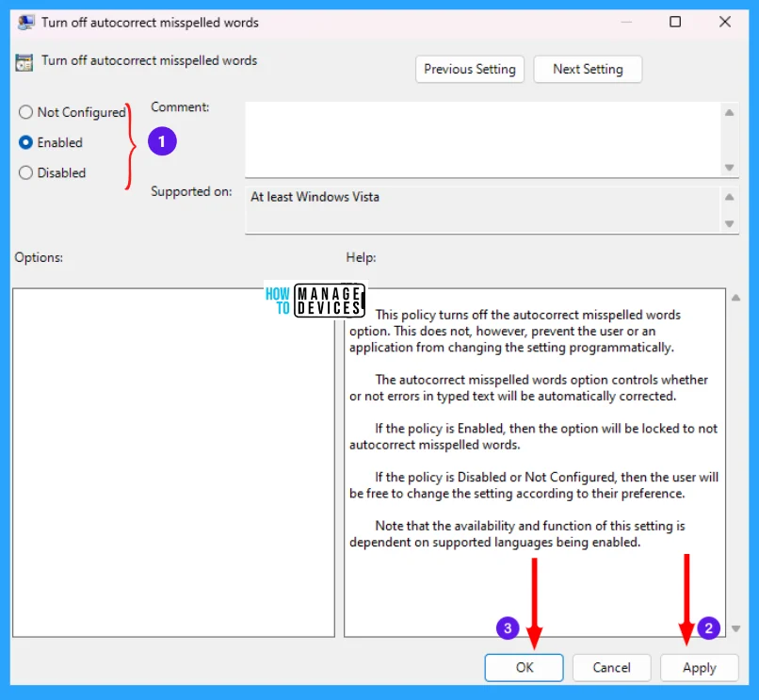Click 'At least Windows Vista' text
The width and height of the screenshot is (759, 700).
[x=315, y=197]
